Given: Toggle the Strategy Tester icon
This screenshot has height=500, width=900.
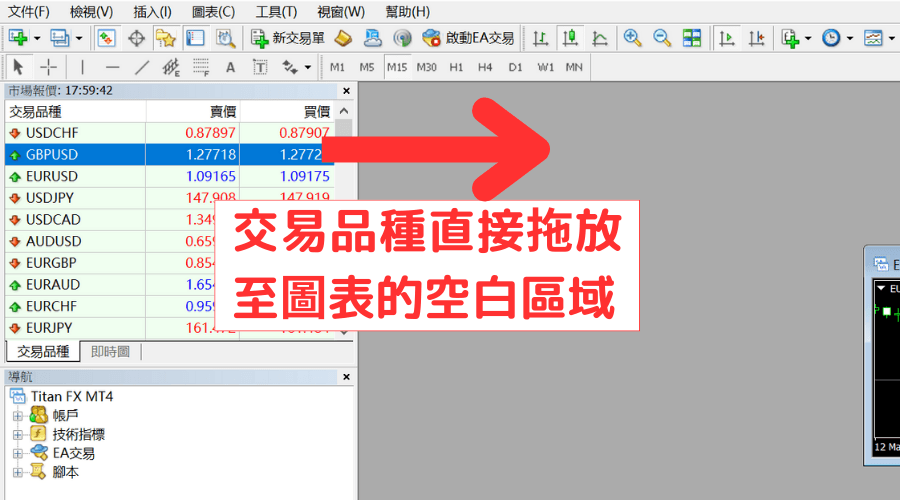Looking at the screenshot, I should (x=225, y=38).
